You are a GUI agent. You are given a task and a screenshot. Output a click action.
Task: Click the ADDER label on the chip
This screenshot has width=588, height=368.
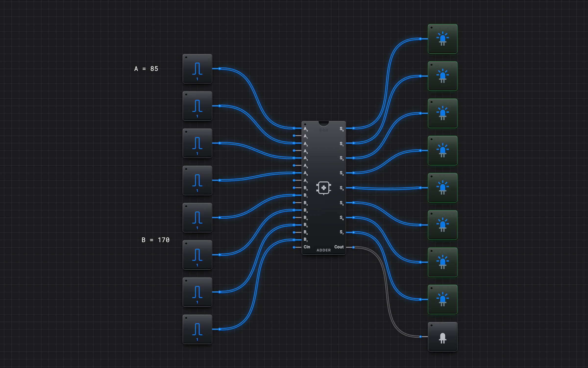pyautogui.click(x=323, y=250)
